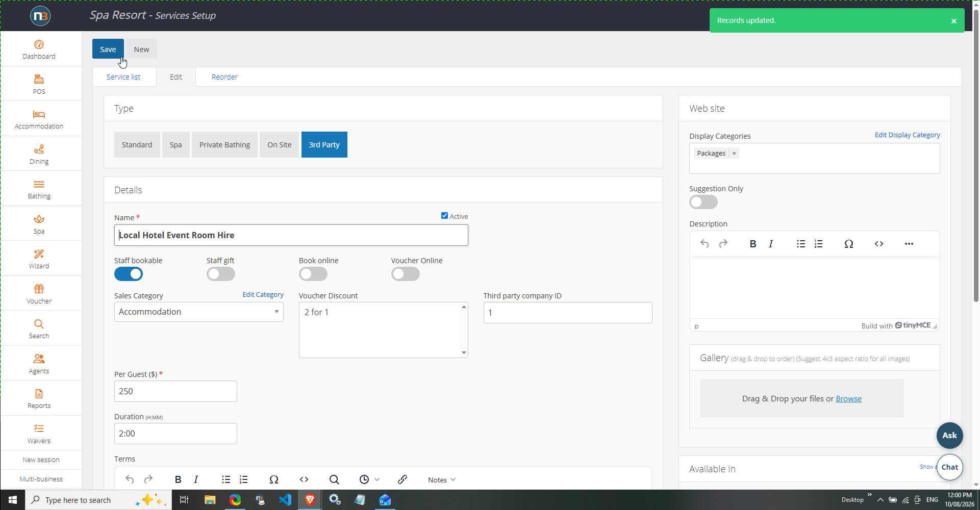Open the Sales Category dropdown
The width and height of the screenshot is (980, 510).
click(199, 312)
